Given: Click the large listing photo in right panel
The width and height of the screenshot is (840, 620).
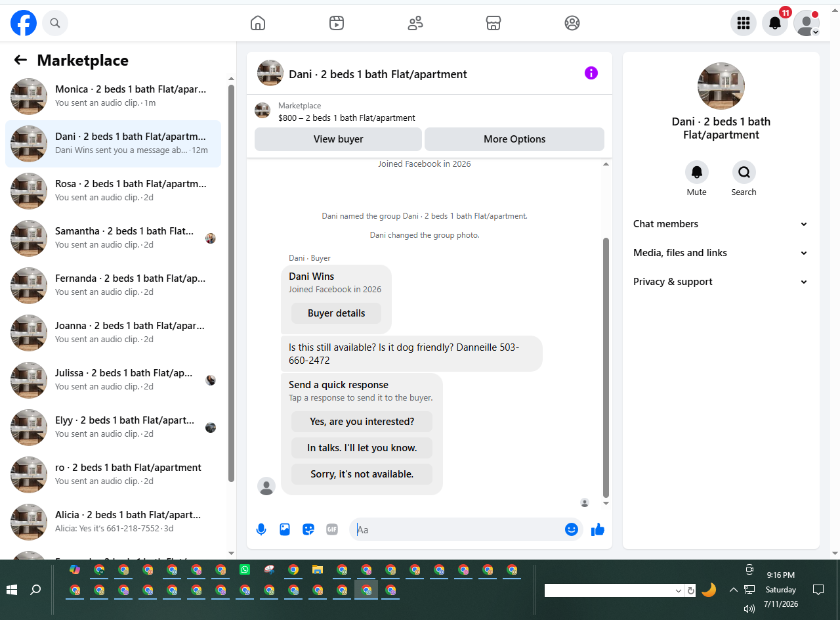Looking at the screenshot, I should coord(721,86).
